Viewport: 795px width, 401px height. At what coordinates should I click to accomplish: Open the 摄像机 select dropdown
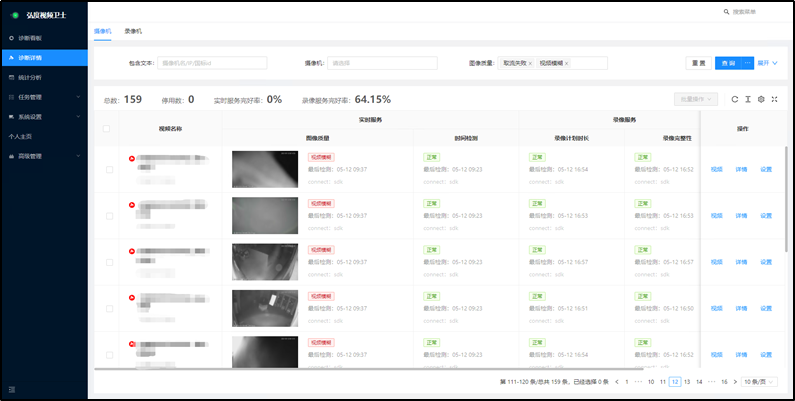coord(382,63)
